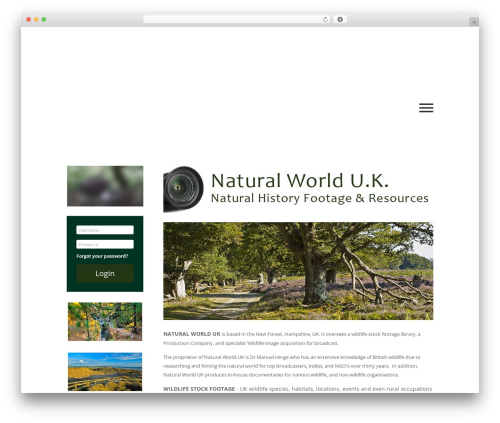The height and width of the screenshot is (423, 500).
Task: Open the coastal landscape thumbnail
Action: (105, 372)
